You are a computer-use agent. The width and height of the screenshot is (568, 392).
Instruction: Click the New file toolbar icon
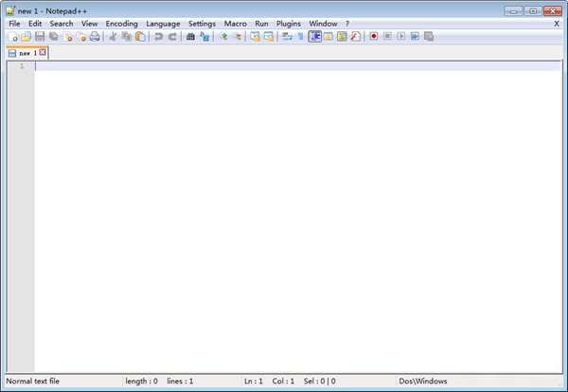click(x=12, y=36)
